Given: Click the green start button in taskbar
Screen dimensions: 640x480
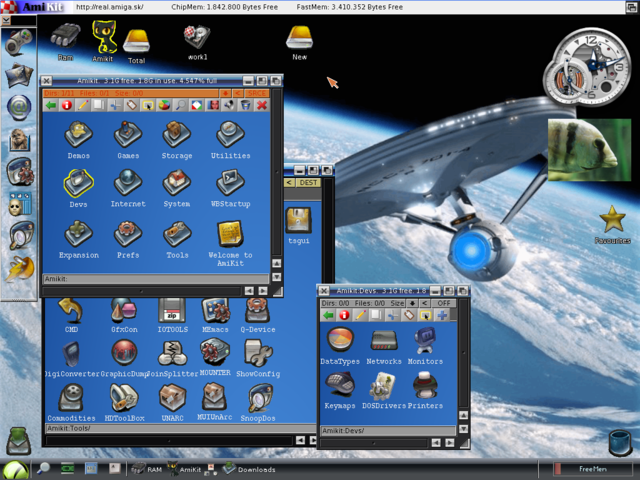Looking at the screenshot, I should (x=15, y=470).
